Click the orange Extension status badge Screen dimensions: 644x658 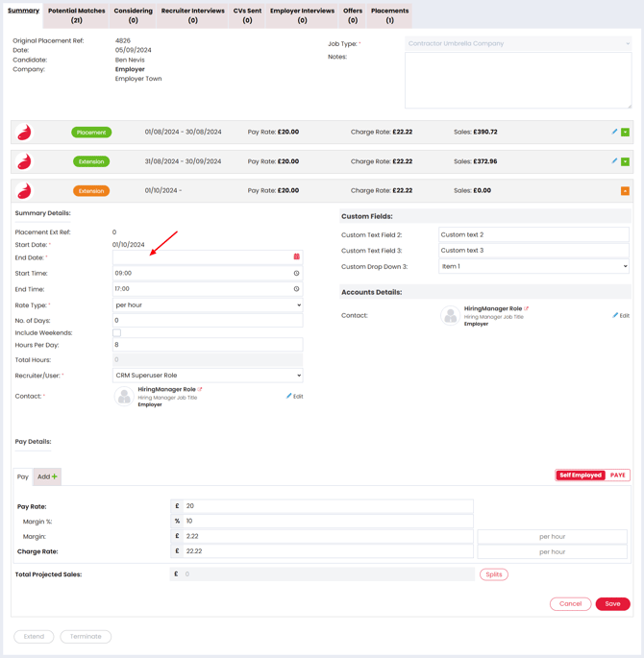[x=91, y=191]
